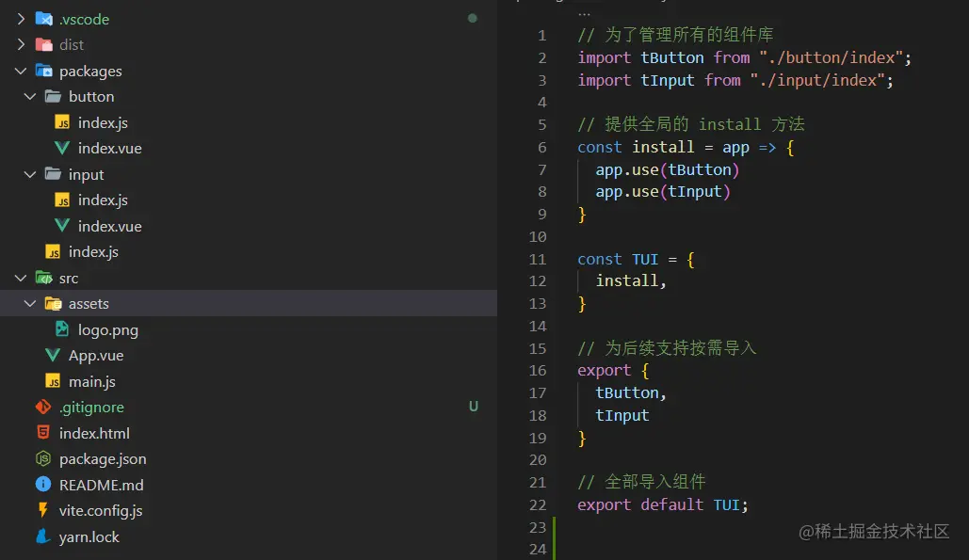This screenshot has height=560, width=969.
Task: Click the yarn.lock file icon
Action: 43,536
